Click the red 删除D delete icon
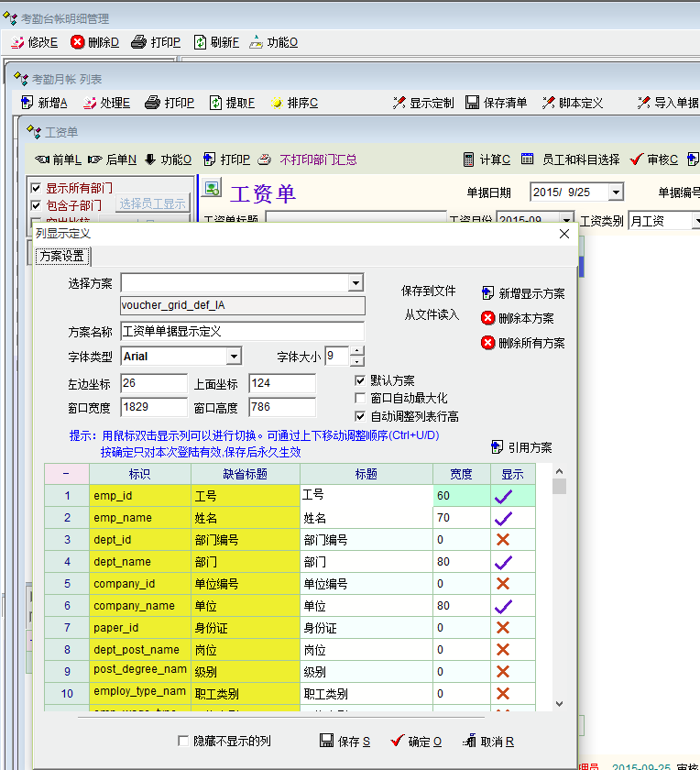The width and height of the screenshot is (700, 770). [78, 42]
